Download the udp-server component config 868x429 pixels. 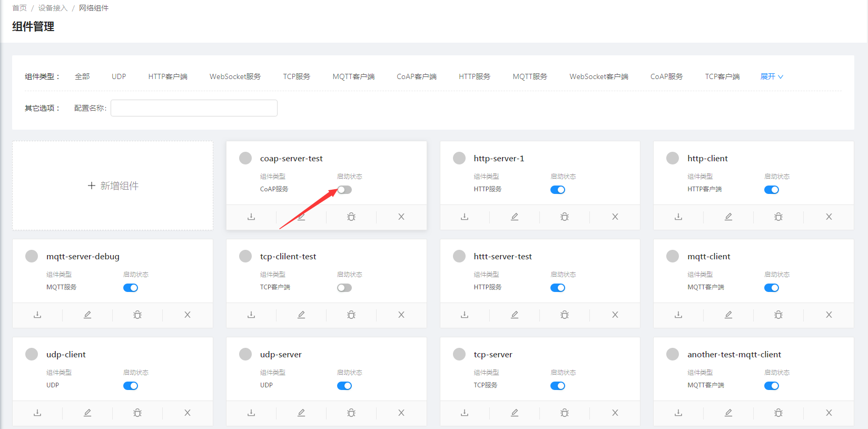(251, 413)
